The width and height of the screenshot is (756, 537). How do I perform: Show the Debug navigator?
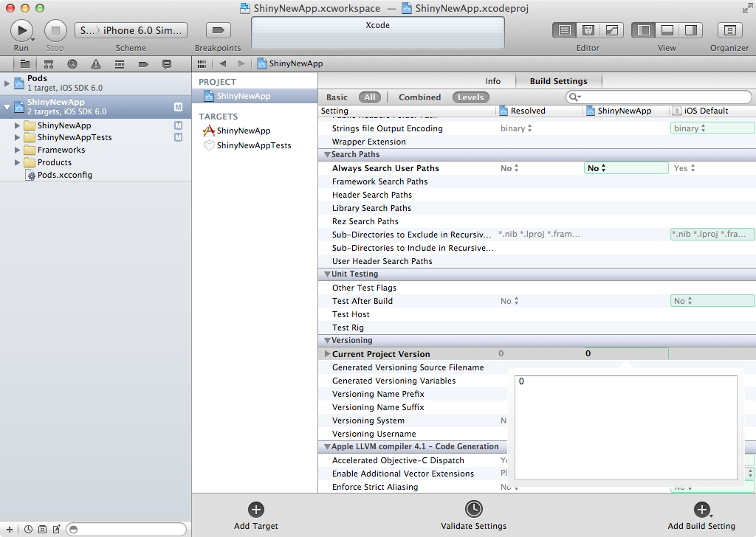click(x=120, y=64)
